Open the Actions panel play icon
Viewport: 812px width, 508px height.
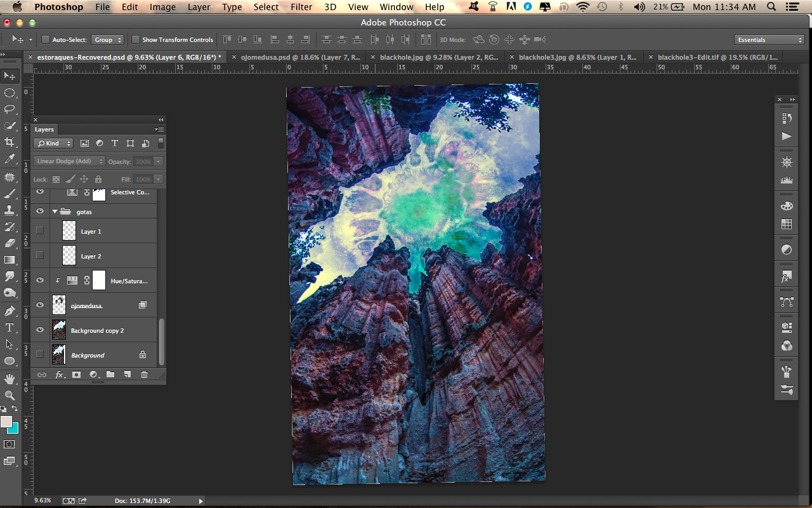[787, 136]
